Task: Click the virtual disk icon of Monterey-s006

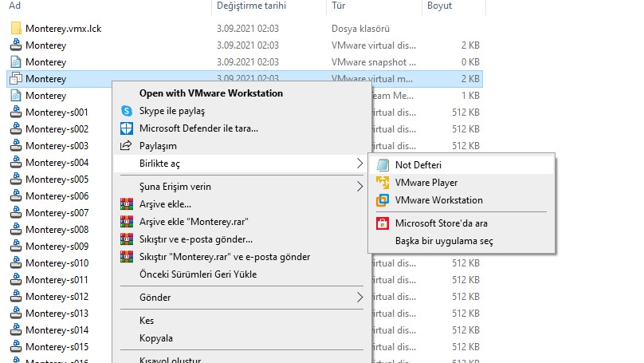Action: click(x=16, y=196)
